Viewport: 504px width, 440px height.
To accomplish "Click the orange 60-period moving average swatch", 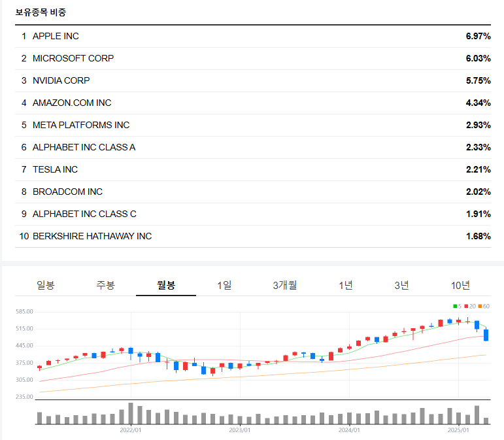I will point(480,306).
